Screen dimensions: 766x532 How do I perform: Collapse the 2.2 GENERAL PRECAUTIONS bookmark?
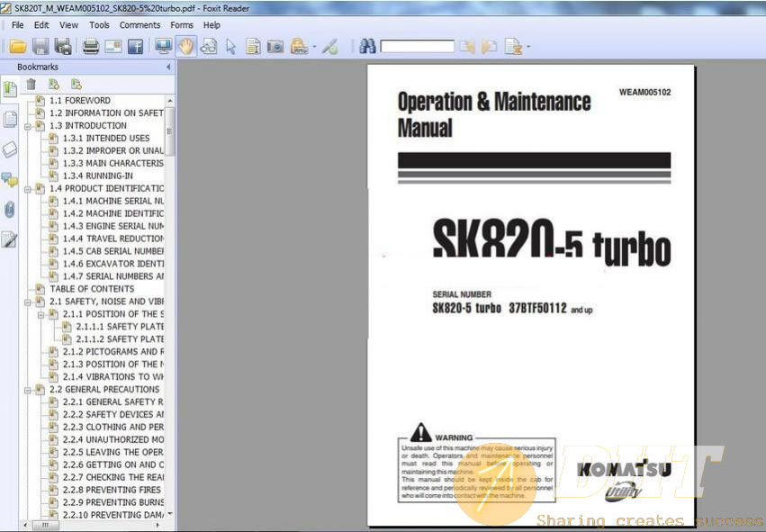pyautogui.click(x=28, y=391)
